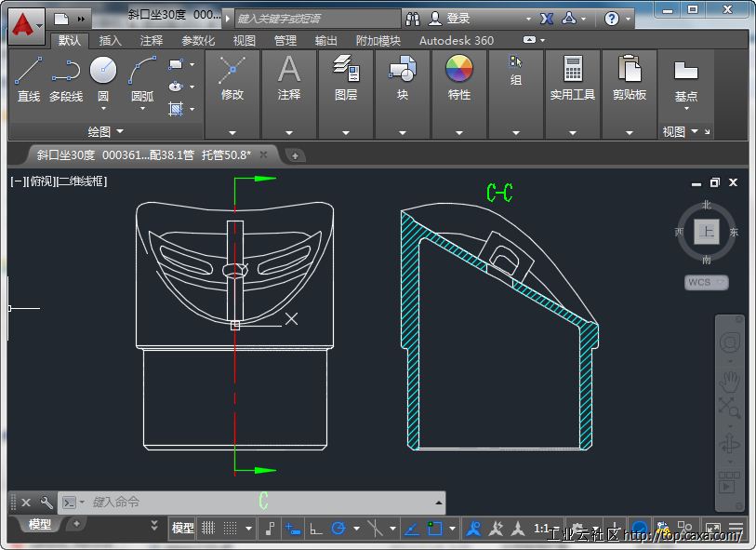The height and width of the screenshot is (550, 756).
Task: Switch to the Insert (插入) ribbon tab
Action: (111, 41)
